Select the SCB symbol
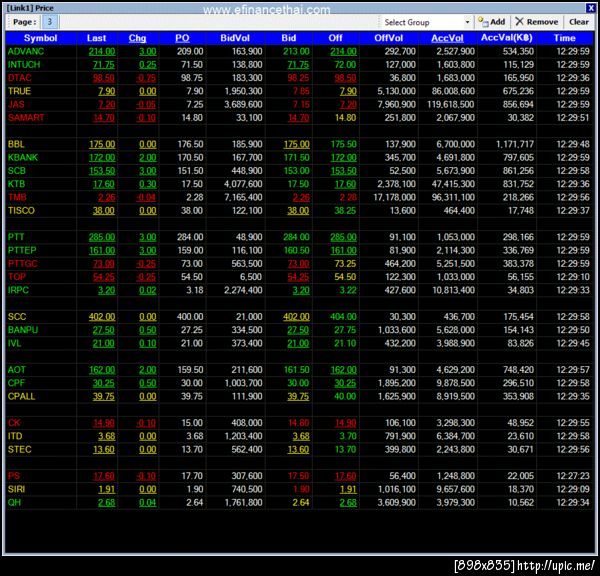 point(17,171)
